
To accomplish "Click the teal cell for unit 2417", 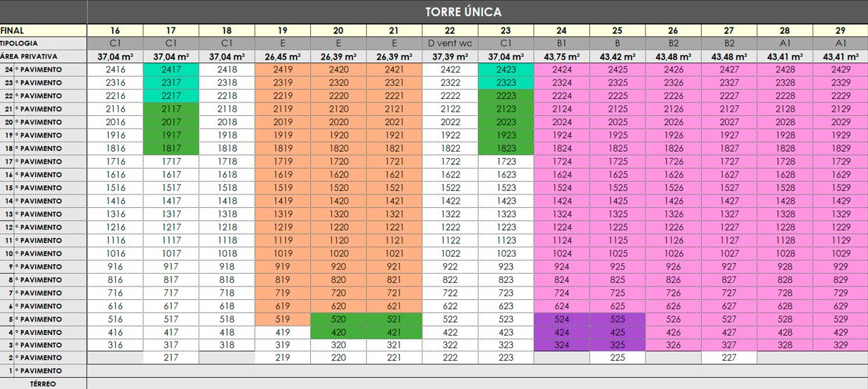I will [171, 70].
